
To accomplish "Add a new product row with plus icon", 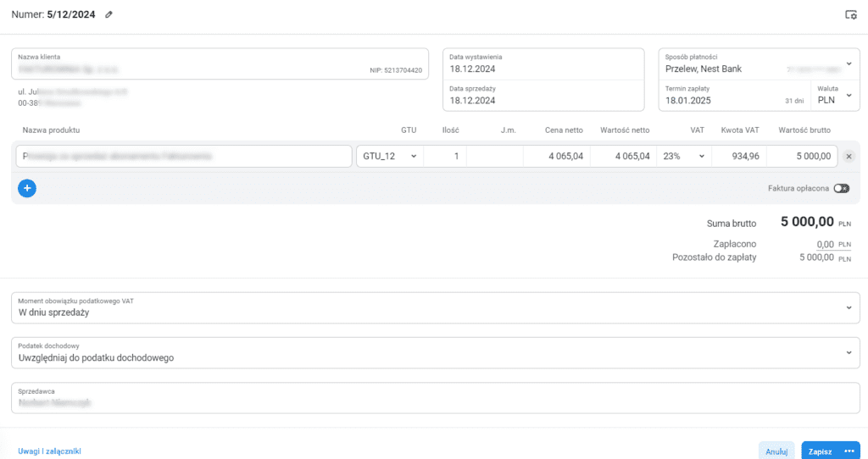I will point(27,188).
